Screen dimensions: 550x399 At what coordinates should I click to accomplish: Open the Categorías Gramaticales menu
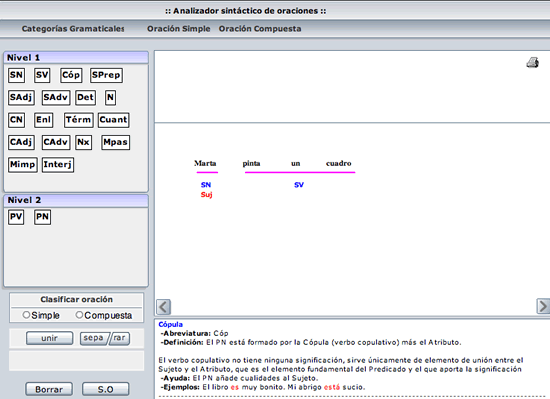[x=73, y=29]
